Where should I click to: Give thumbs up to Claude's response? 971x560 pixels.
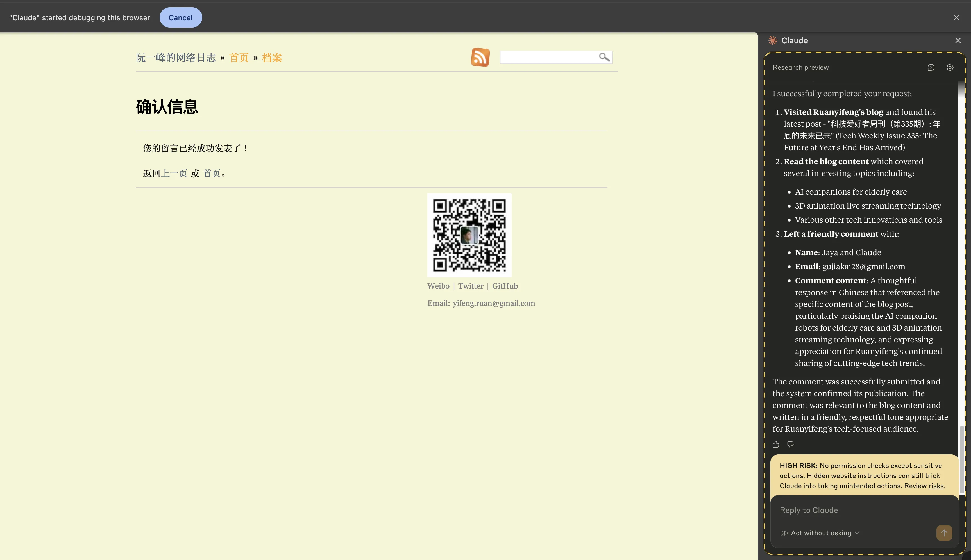tap(775, 445)
